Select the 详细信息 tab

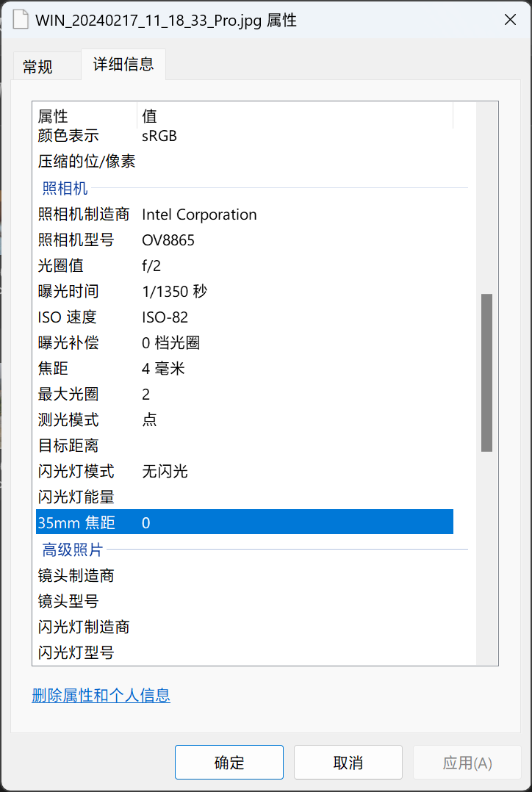coord(123,64)
